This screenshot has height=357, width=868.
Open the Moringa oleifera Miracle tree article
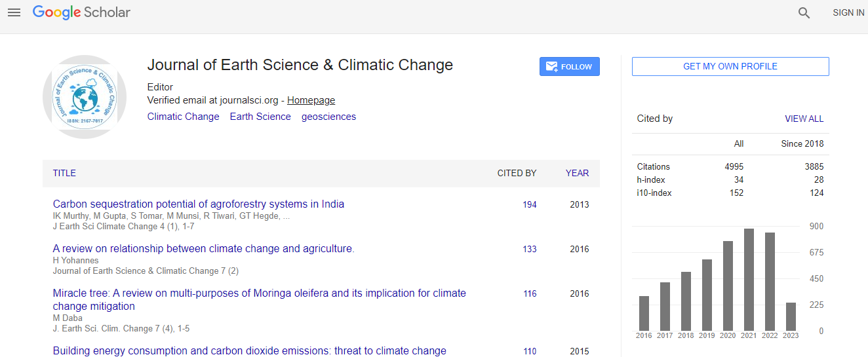259,293
